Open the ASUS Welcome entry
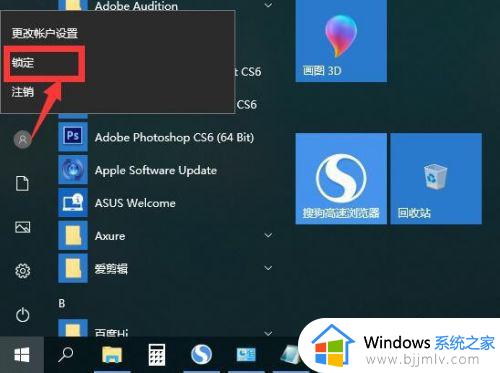The width and height of the screenshot is (500, 373). 135,203
